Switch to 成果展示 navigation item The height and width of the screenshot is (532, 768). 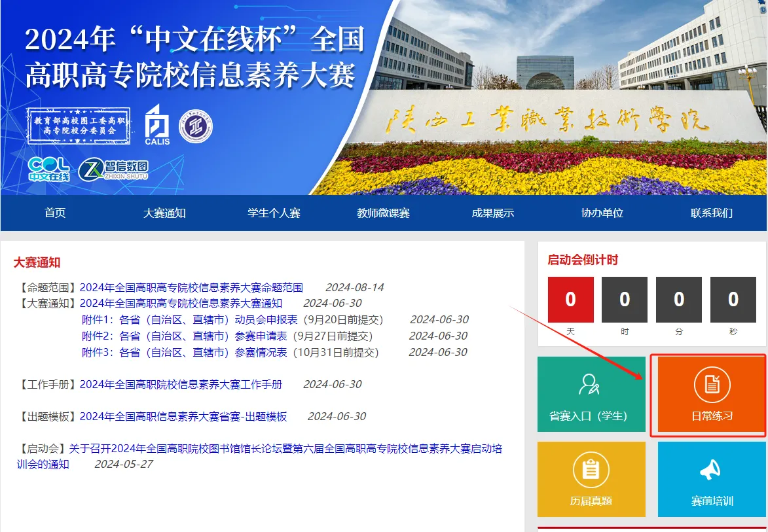(492, 213)
